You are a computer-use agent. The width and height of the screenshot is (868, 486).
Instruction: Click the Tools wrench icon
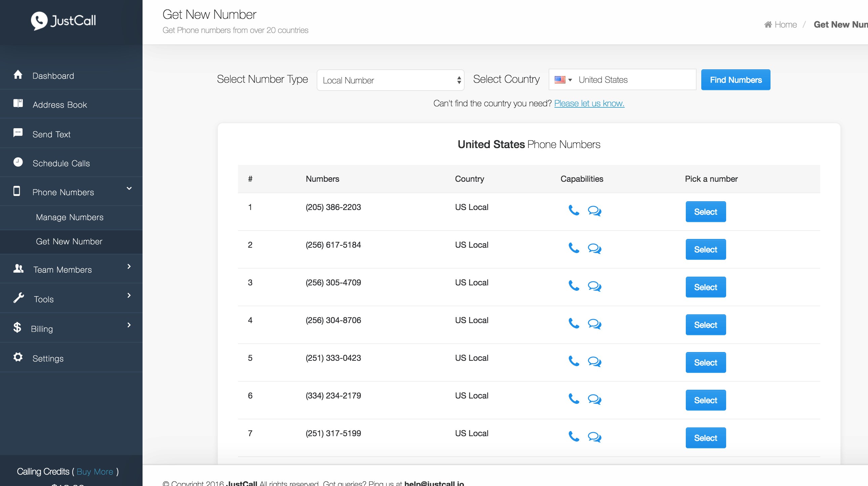(18, 298)
